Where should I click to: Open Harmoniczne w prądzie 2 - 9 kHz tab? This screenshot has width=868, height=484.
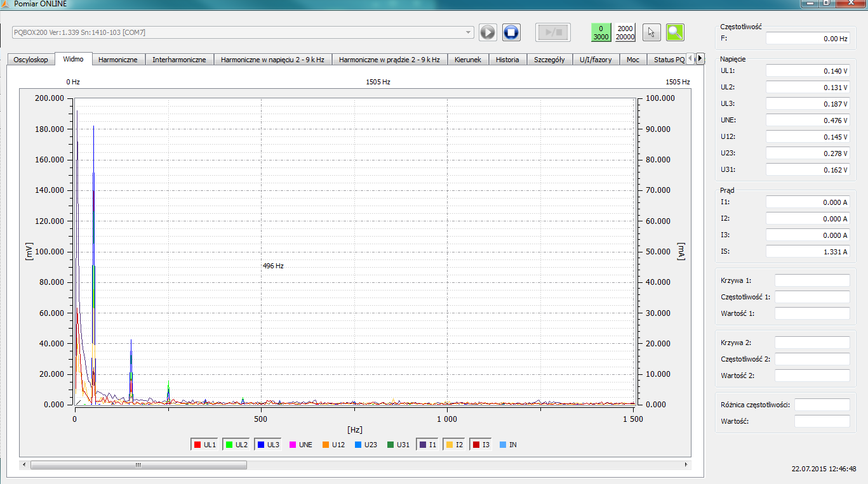[389, 60]
